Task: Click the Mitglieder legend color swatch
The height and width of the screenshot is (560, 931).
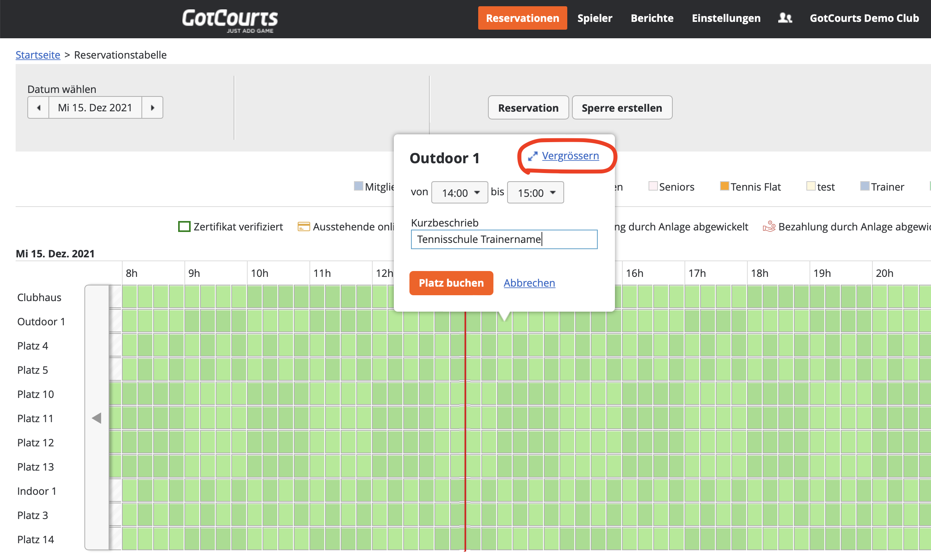Action: [358, 186]
